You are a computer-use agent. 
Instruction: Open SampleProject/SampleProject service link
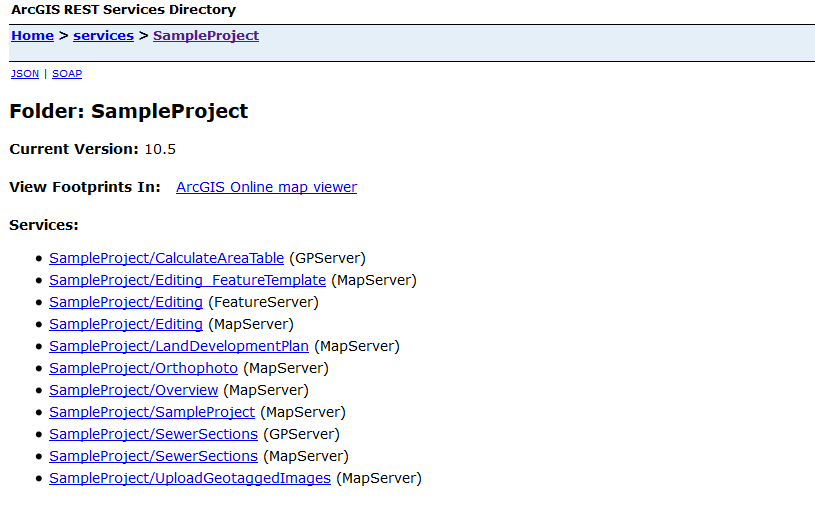coord(152,412)
